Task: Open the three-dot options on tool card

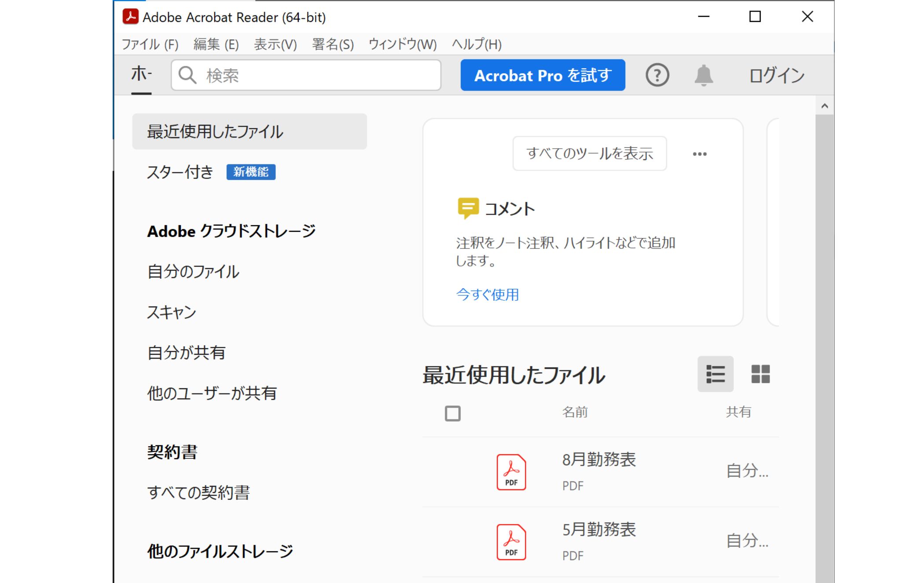Action: [700, 154]
